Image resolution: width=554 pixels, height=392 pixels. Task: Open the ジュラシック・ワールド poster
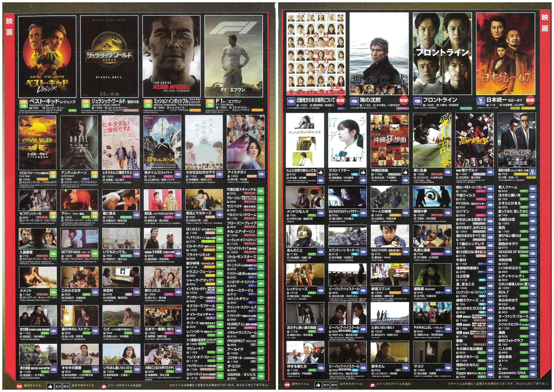109,57
